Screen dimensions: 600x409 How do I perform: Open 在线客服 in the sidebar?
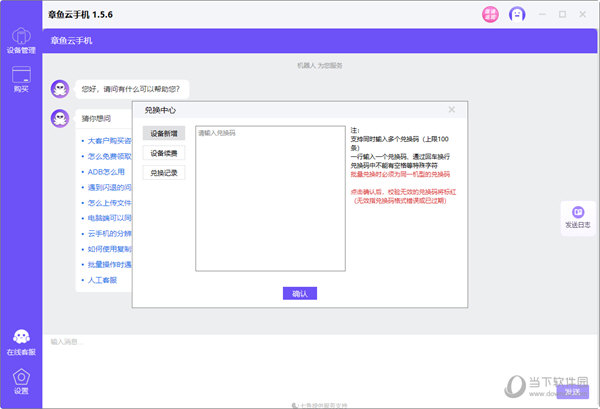tap(21, 342)
